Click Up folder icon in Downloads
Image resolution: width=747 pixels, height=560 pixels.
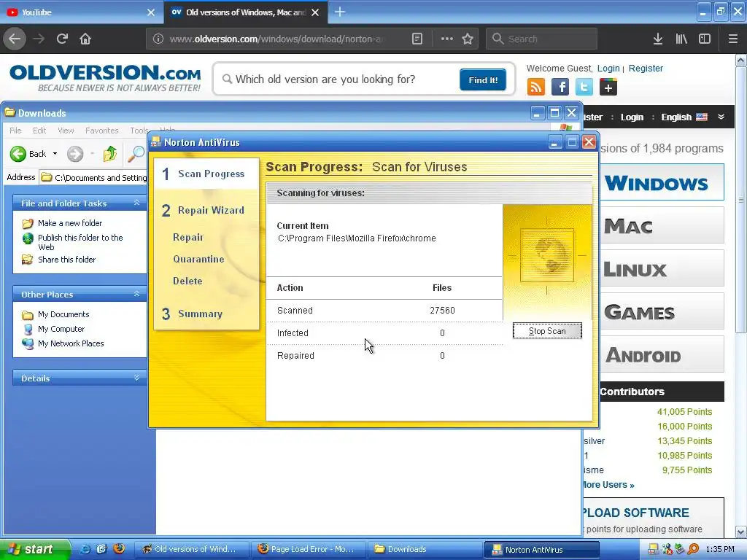tap(109, 154)
